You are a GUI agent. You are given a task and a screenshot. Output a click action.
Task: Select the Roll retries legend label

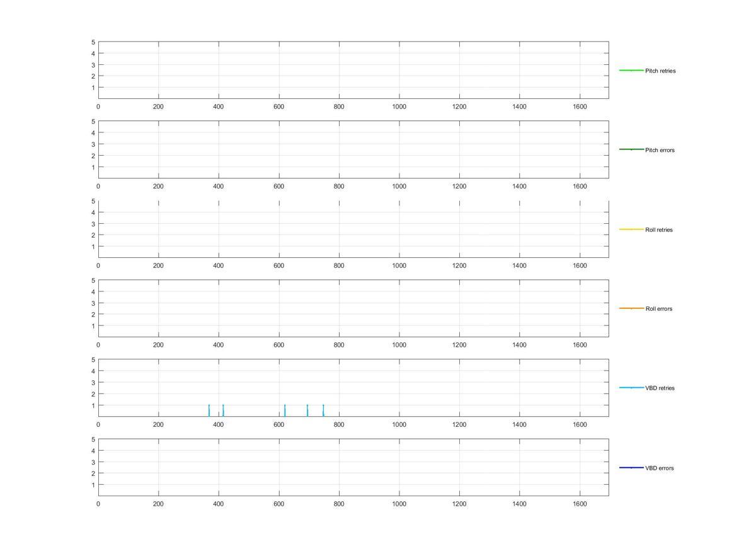pos(659,230)
